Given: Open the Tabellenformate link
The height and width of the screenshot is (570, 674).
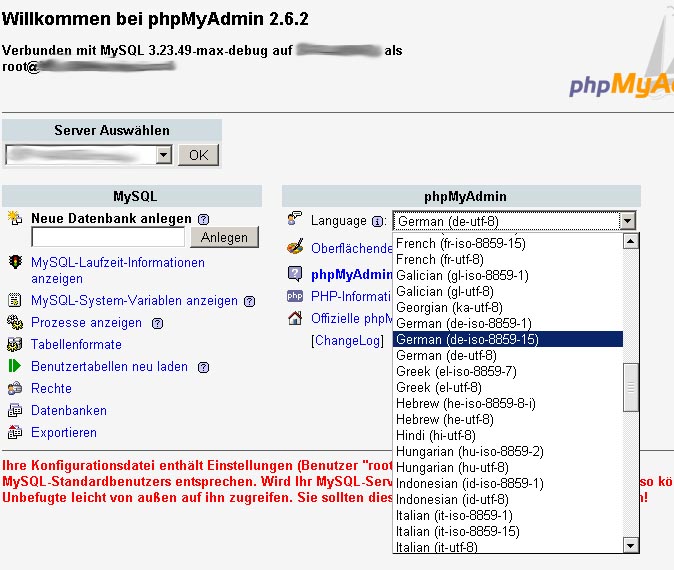Looking at the screenshot, I should click(76, 344).
